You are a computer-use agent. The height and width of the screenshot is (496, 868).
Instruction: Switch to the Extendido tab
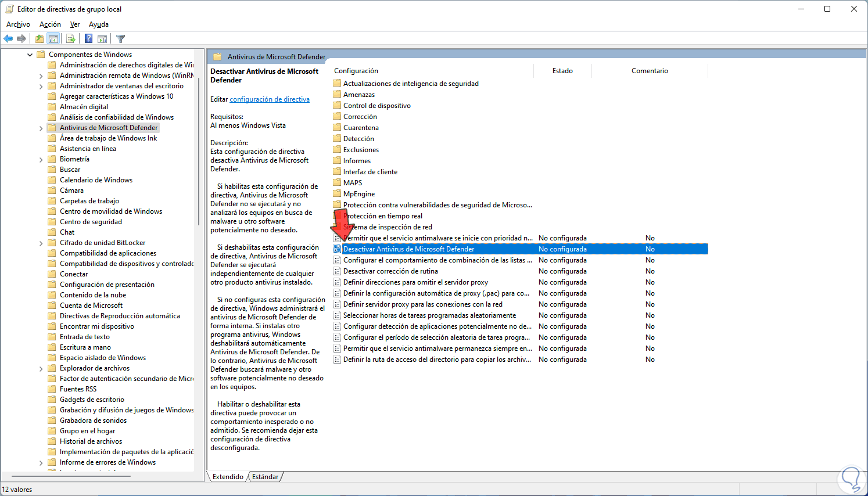228,477
